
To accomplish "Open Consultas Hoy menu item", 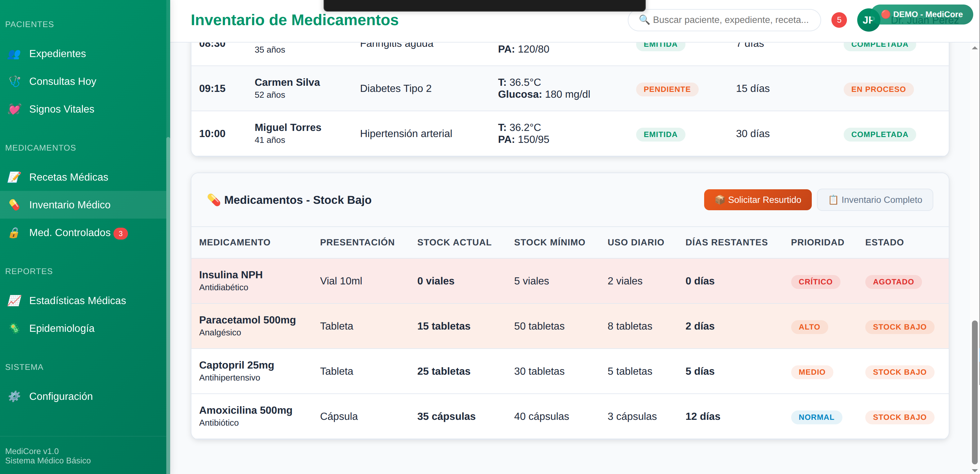I will 63,82.
